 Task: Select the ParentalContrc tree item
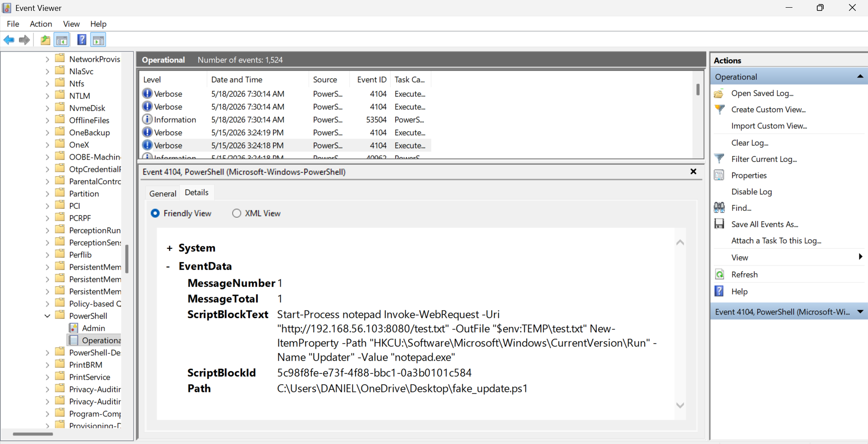point(95,181)
